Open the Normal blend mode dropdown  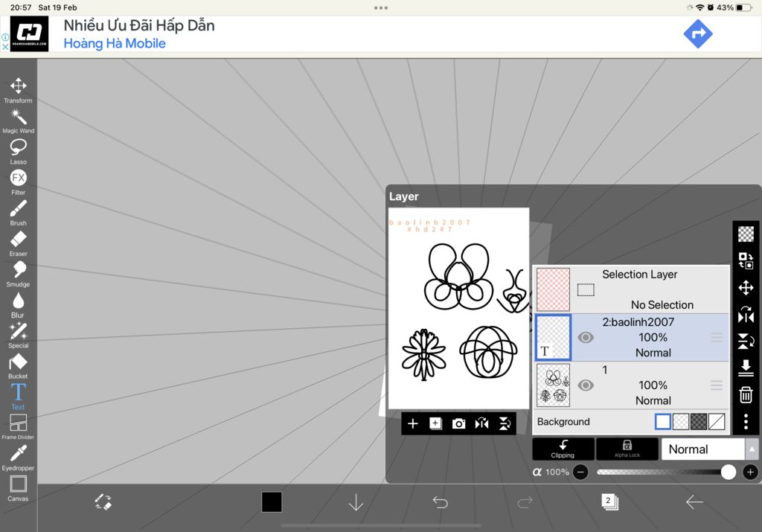(702, 449)
